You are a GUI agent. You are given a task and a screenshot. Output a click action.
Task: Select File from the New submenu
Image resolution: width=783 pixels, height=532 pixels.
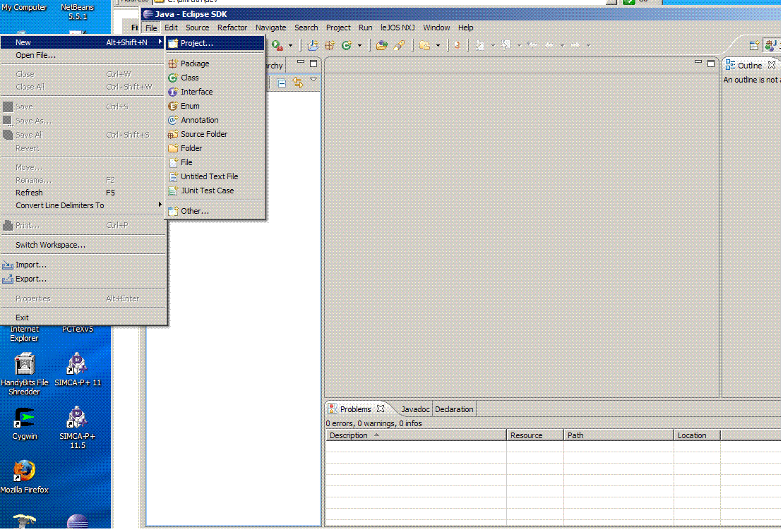[x=216, y=162]
